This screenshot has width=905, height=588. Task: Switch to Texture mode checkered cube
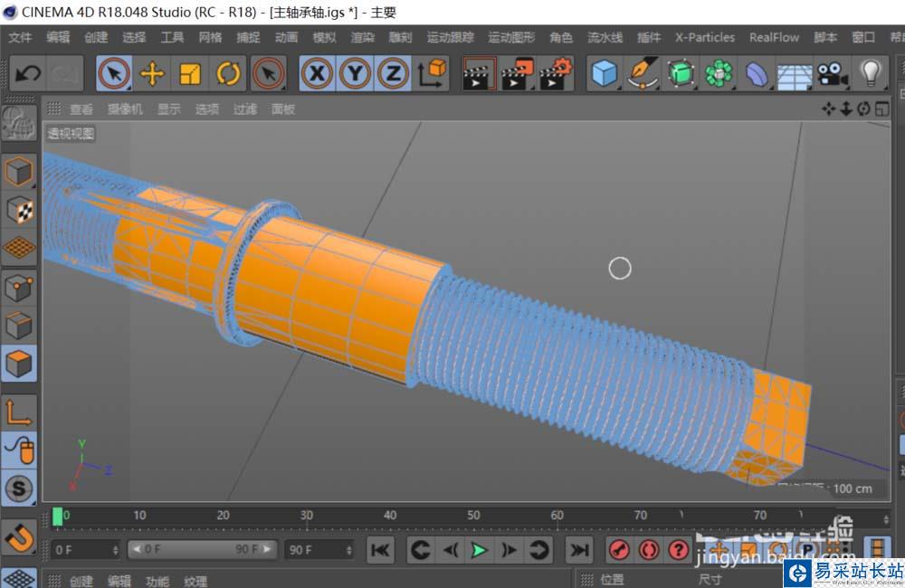pyautogui.click(x=19, y=210)
